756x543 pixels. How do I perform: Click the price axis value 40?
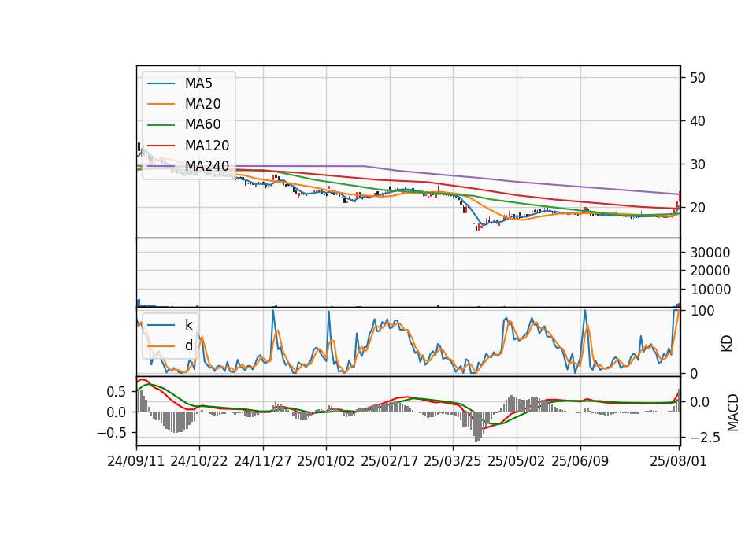pos(697,121)
